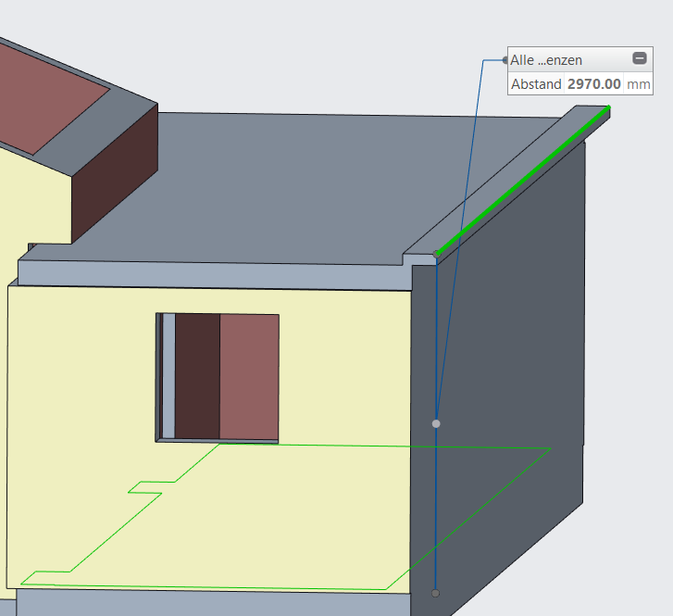Select the dark brown window panel
Image resolution: width=673 pixels, height=616 pixels.
(x=197, y=375)
